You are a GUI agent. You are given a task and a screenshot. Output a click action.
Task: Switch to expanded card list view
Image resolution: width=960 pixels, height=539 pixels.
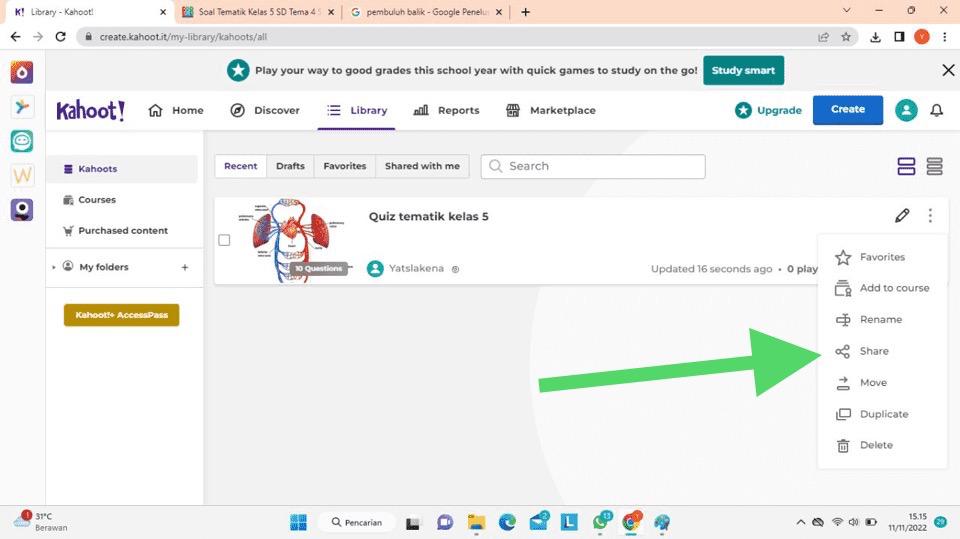click(x=906, y=166)
